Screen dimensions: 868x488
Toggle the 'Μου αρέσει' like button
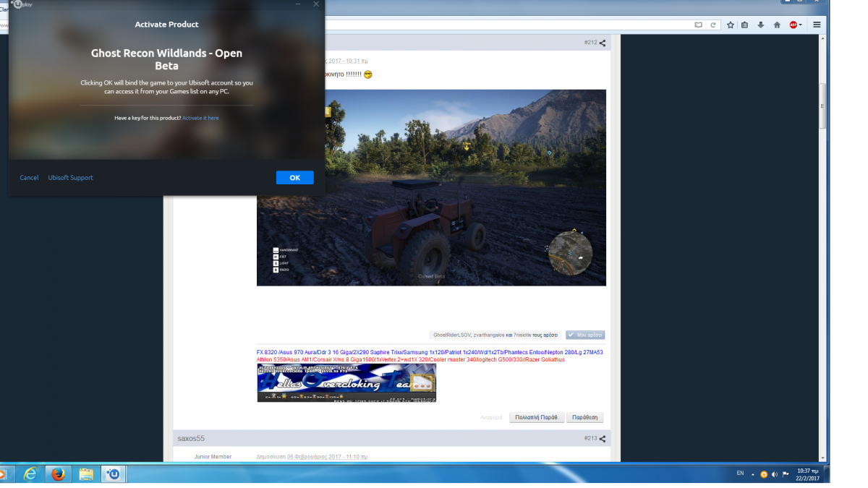pyautogui.click(x=585, y=335)
